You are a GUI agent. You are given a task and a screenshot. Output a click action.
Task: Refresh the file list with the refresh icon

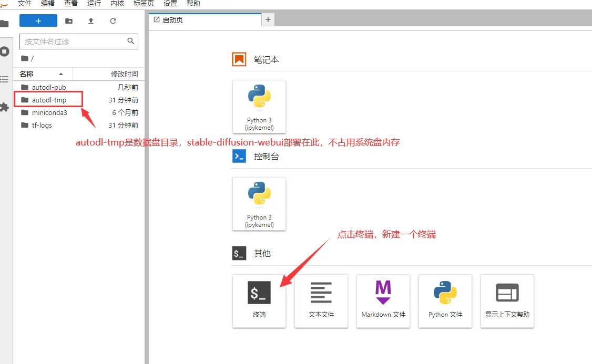113,20
